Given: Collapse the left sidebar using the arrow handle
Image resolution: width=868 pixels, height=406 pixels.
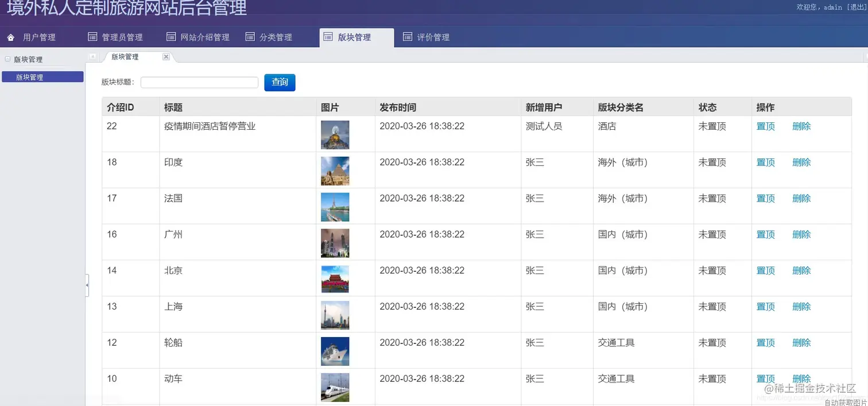Looking at the screenshot, I should (87, 285).
